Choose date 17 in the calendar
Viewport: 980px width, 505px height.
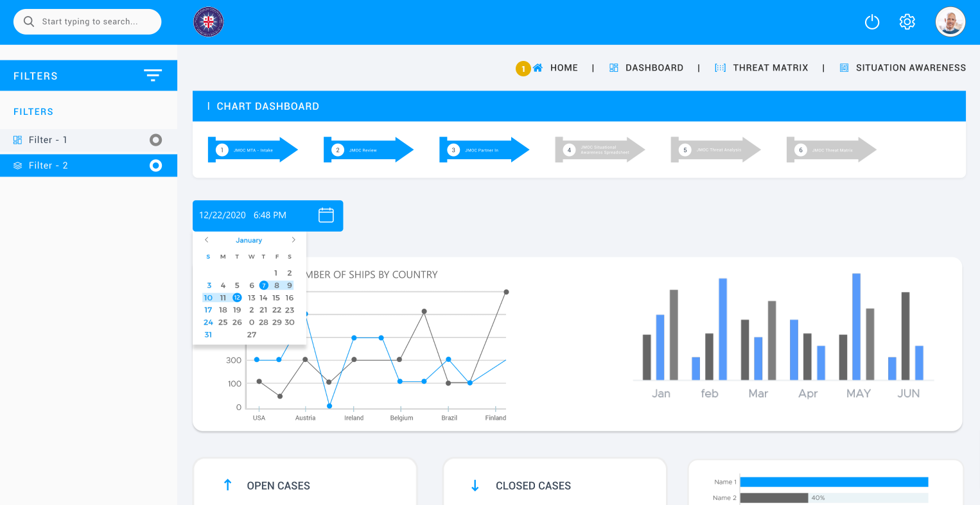[208, 310]
